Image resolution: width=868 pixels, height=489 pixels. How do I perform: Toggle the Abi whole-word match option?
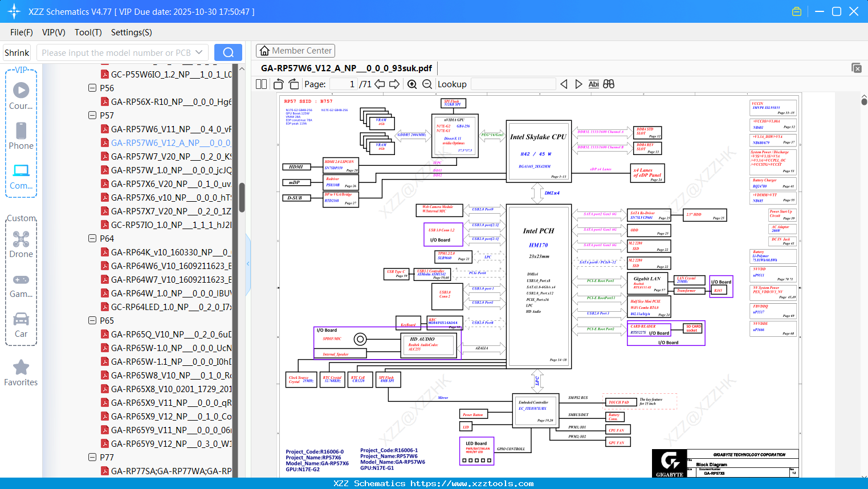593,84
